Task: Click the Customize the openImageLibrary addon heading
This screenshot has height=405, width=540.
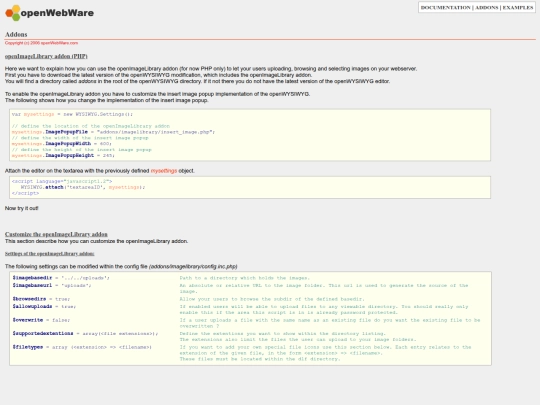Action: pyautogui.click(x=56, y=234)
